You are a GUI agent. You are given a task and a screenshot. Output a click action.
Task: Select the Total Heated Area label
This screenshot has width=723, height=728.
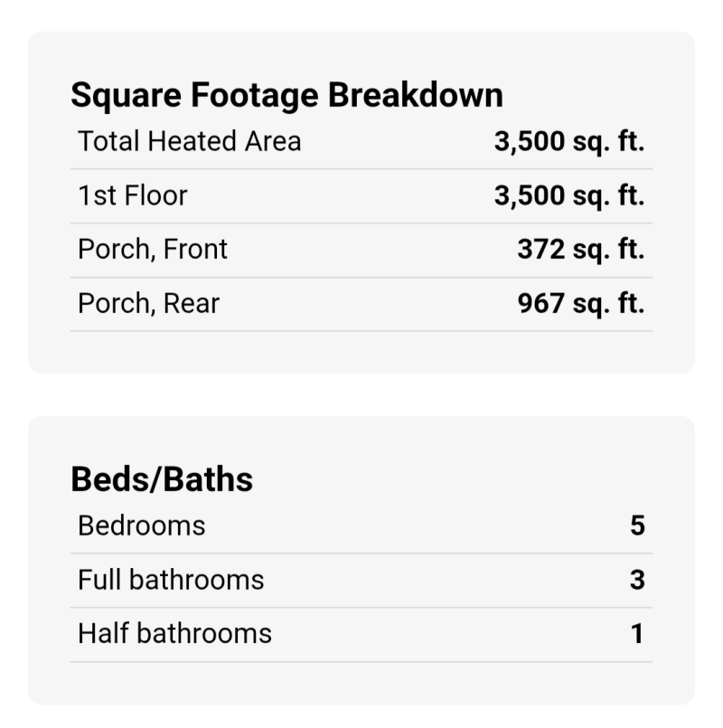[190, 141]
